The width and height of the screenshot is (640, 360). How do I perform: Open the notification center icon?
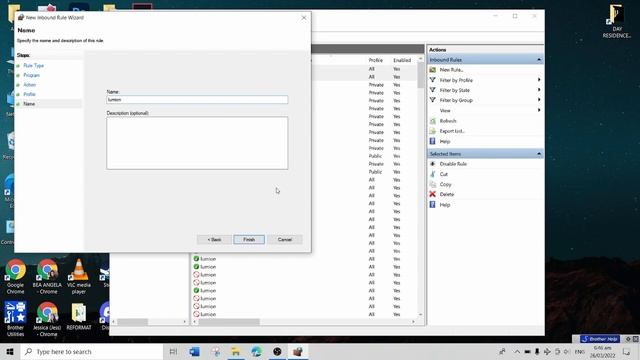click(627, 351)
